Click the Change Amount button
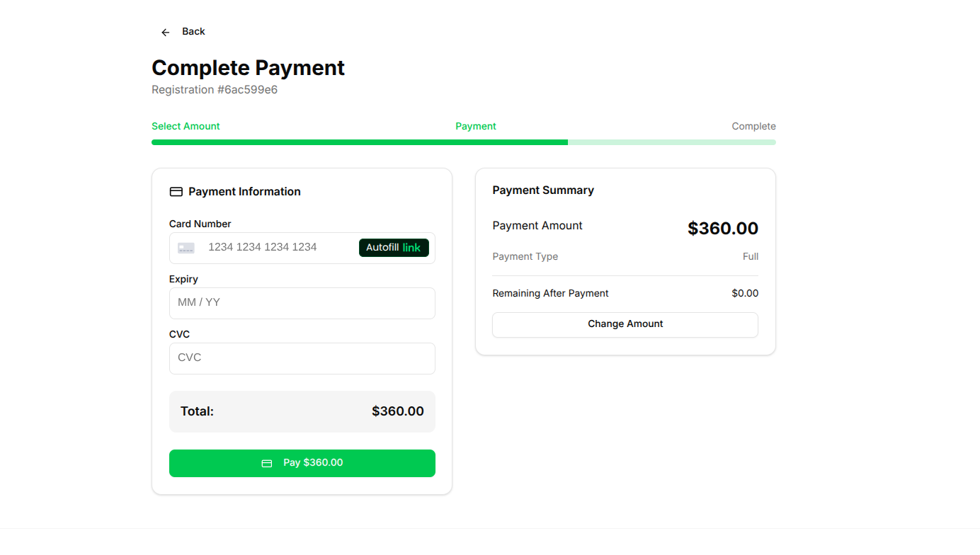This screenshot has height=555, width=980. click(x=625, y=324)
